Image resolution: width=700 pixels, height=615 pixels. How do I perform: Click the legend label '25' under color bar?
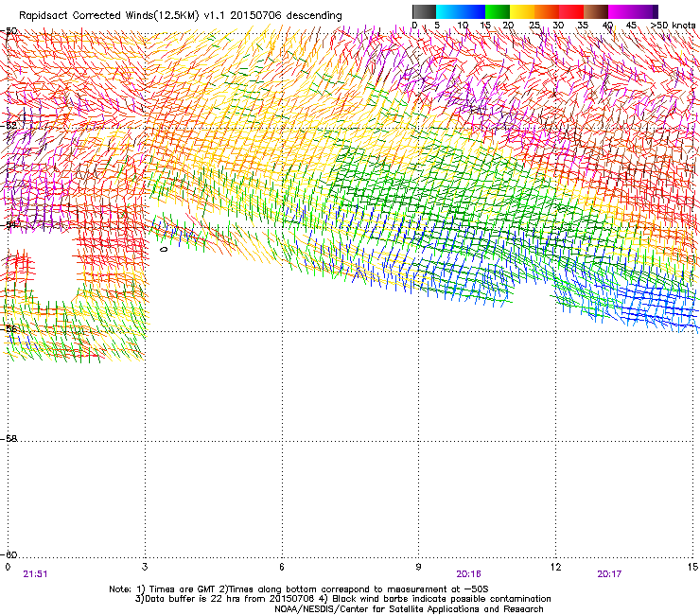click(534, 26)
